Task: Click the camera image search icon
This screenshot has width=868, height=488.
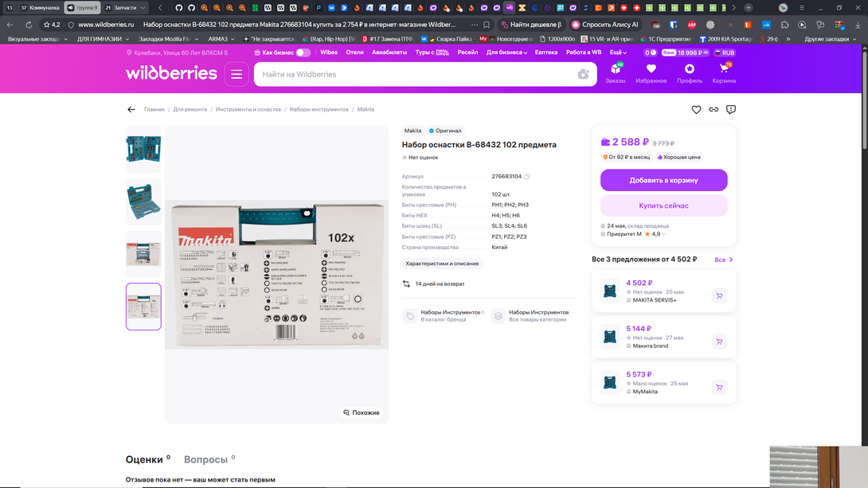Action: coord(583,74)
